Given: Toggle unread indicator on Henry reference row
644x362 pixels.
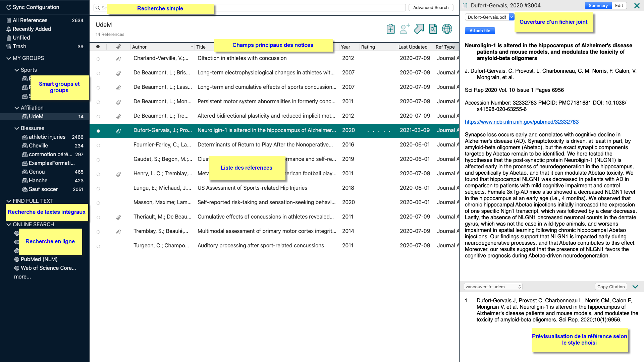Looking at the screenshot, I should 98,173.
